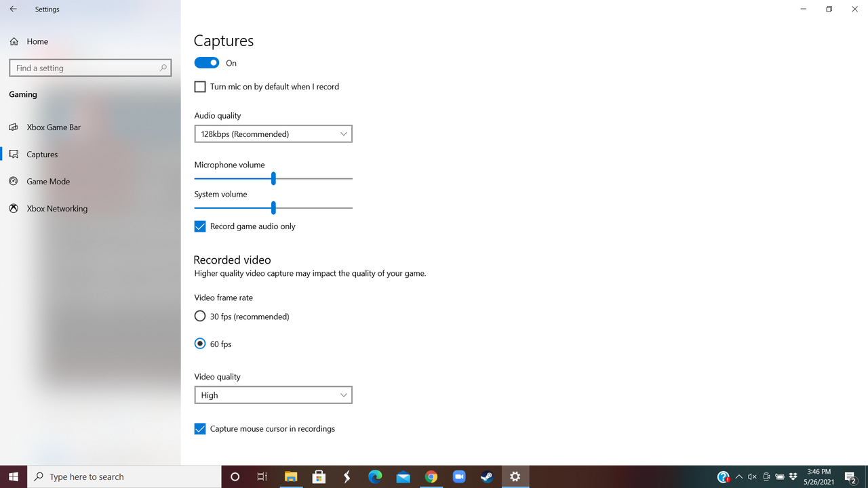
Task: Click the magnifier icon in Find a setting
Action: (x=163, y=68)
